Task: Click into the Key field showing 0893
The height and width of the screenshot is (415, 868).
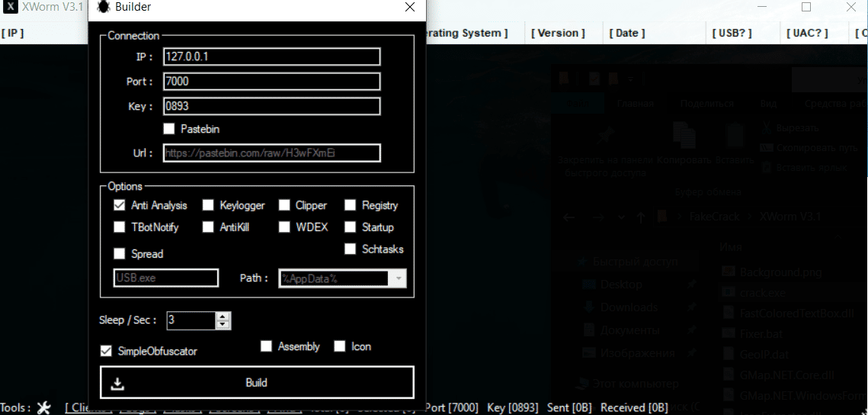Action: pos(272,106)
